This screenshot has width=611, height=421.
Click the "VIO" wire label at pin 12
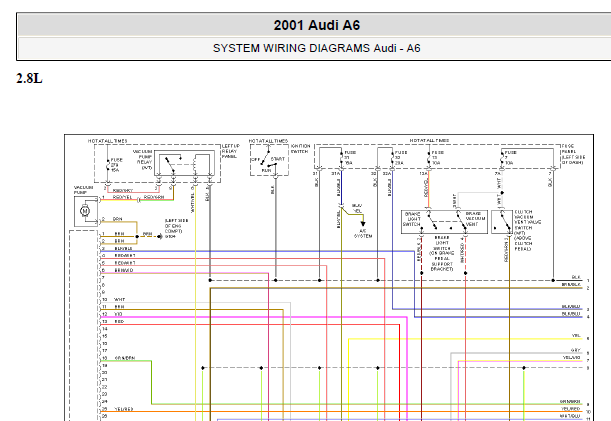pos(118,314)
